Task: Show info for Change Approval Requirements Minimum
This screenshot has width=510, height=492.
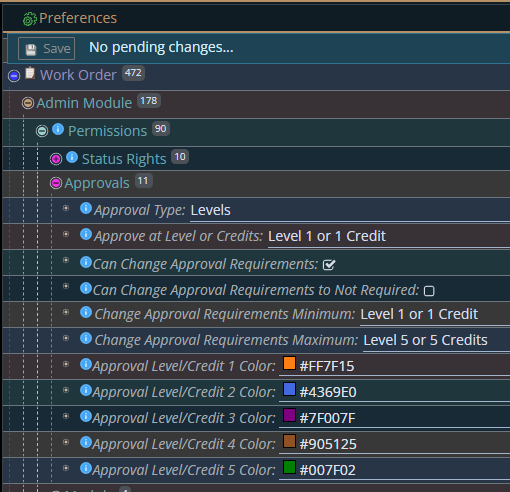Action: pyautogui.click(x=86, y=312)
